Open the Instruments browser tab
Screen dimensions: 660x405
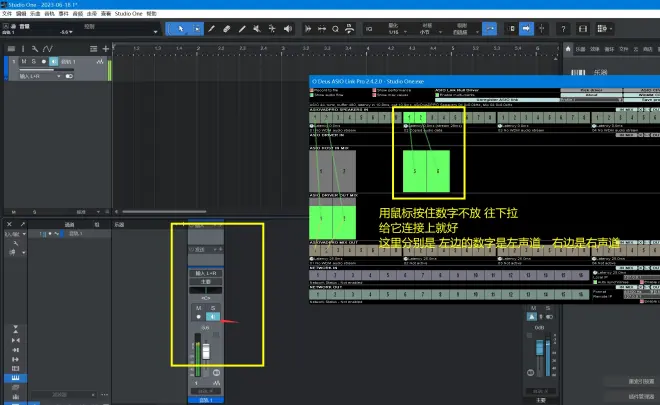pyautogui.click(x=581, y=49)
